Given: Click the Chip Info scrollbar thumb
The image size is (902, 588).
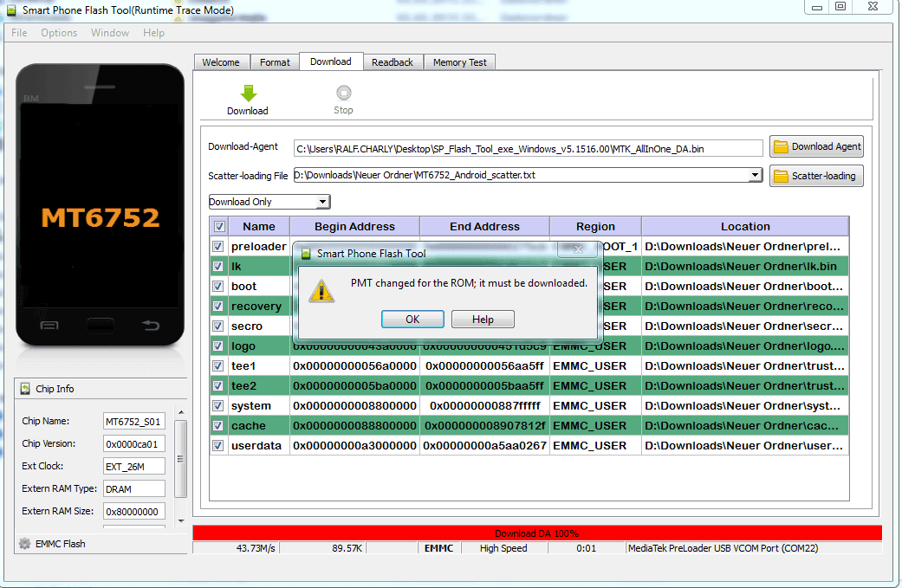Looking at the screenshot, I should (x=180, y=459).
